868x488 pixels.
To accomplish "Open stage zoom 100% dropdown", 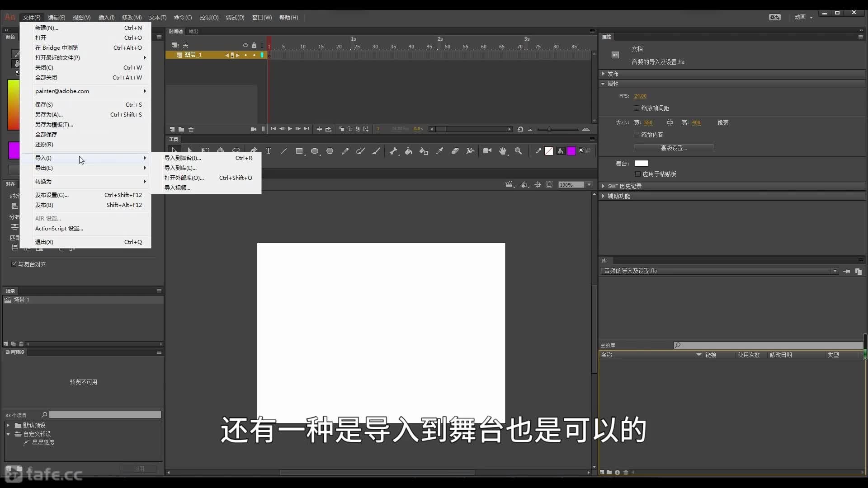I will point(589,184).
